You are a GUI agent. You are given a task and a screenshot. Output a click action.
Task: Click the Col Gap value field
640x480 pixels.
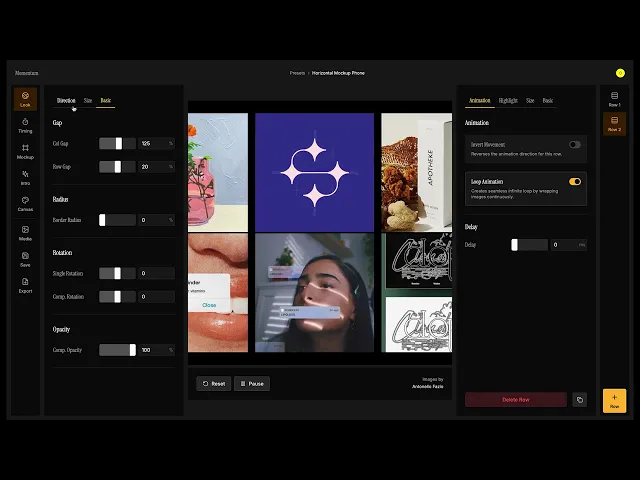(x=157, y=143)
